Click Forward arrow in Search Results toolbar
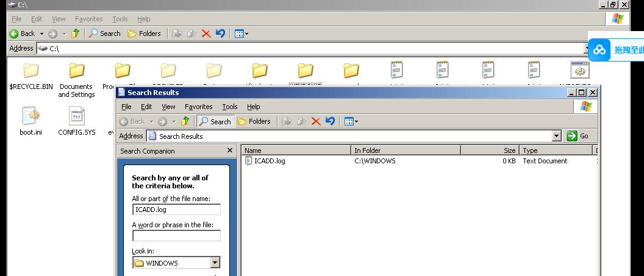 [163, 121]
